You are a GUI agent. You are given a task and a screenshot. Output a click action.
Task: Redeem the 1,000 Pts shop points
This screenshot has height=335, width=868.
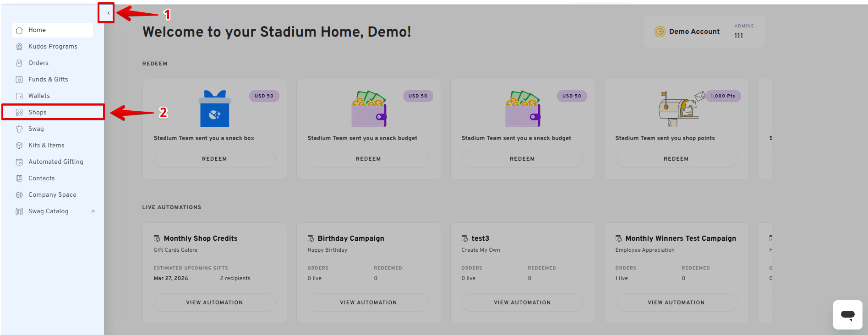click(676, 159)
